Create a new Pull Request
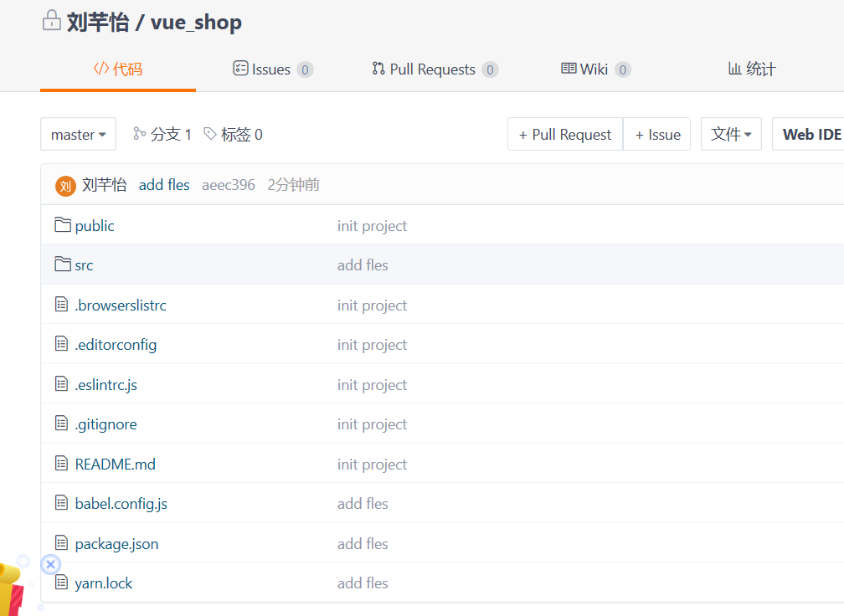The height and width of the screenshot is (616, 844). 565,134
